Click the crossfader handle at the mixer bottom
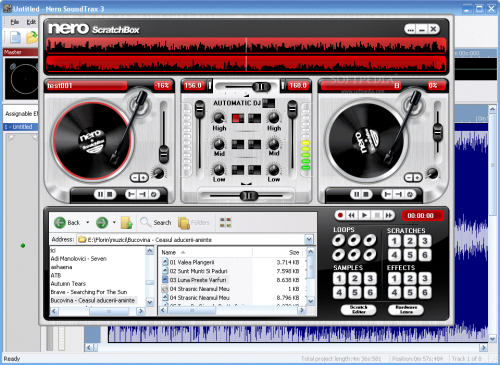This screenshot has height=365, width=500. click(249, 196)
